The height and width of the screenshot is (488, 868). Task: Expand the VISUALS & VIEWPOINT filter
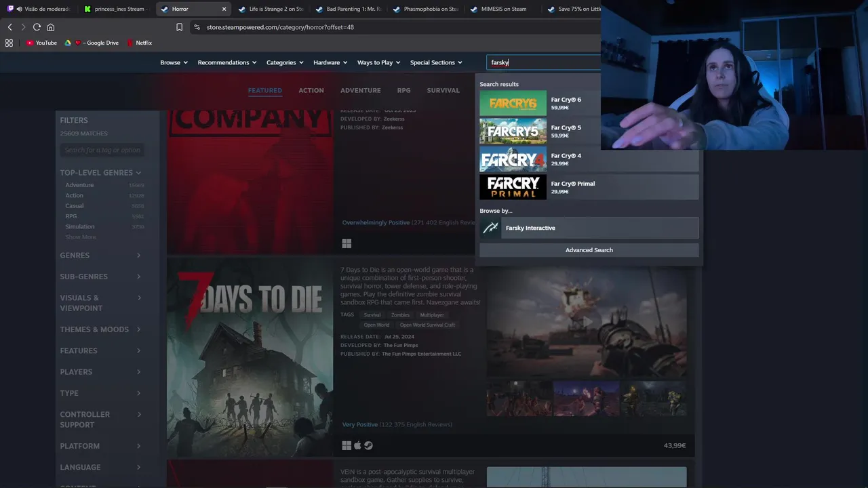point(100,303)
